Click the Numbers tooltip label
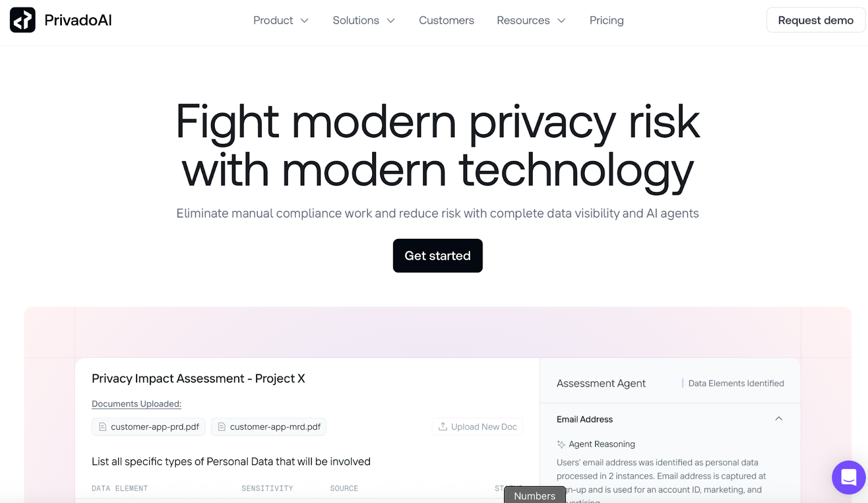The width and height of the screenshot is (868, 503). point(534,495)
